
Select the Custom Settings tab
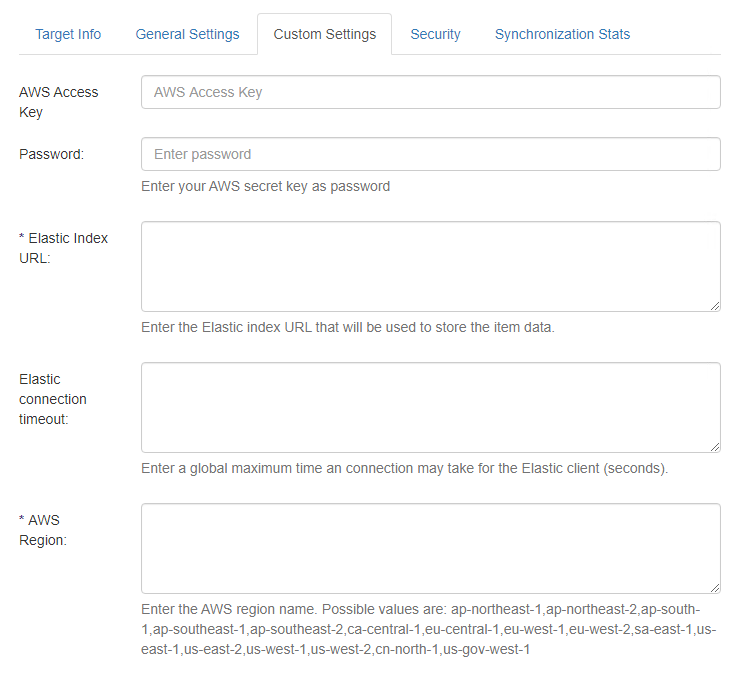click(x=324, y=34)
